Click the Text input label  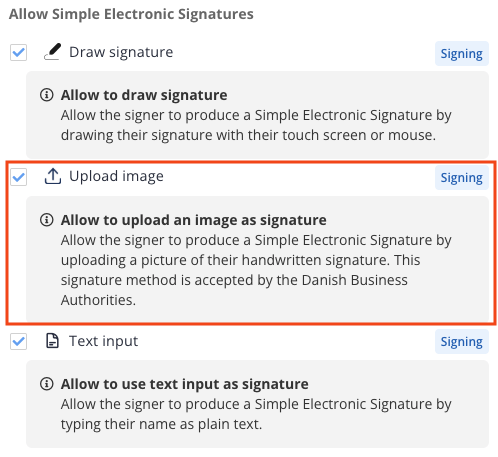click(x=103, y=341)
